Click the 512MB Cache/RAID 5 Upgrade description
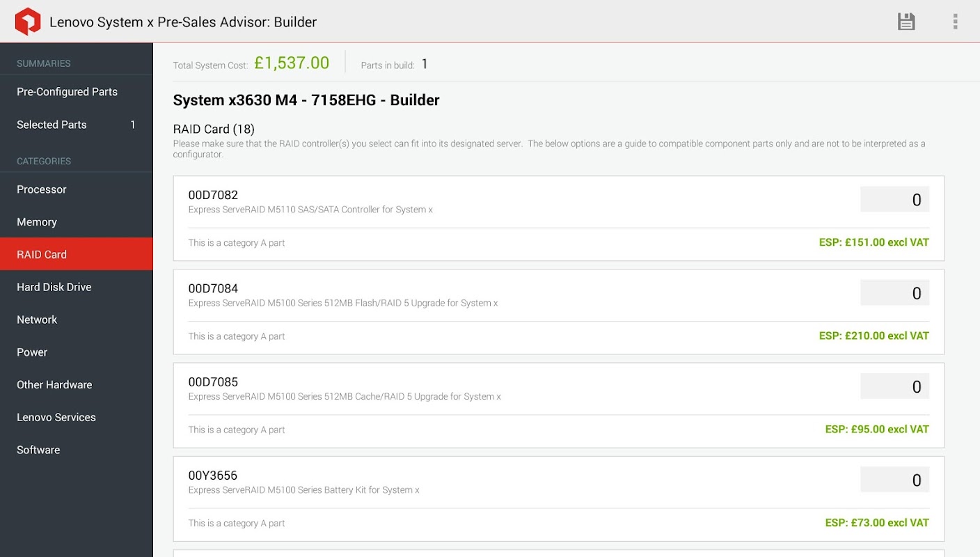This screenshot has width=980, height=557. [x=345, y=396]
